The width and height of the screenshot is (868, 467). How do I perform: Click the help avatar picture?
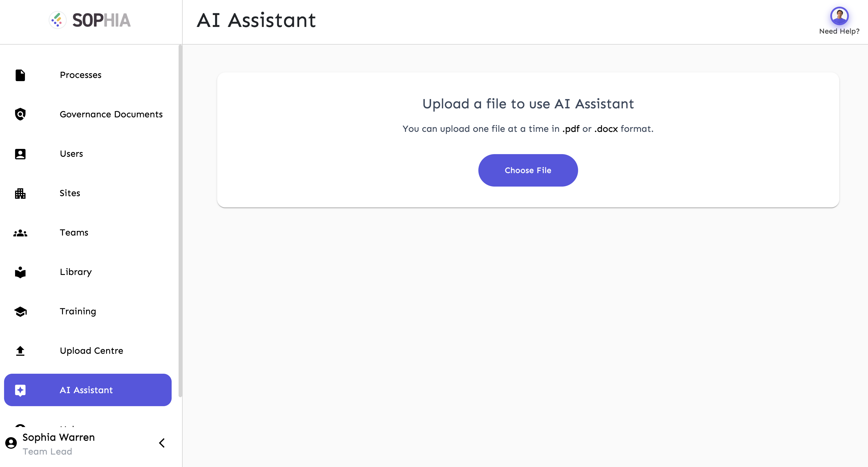(x=839, y=15)
